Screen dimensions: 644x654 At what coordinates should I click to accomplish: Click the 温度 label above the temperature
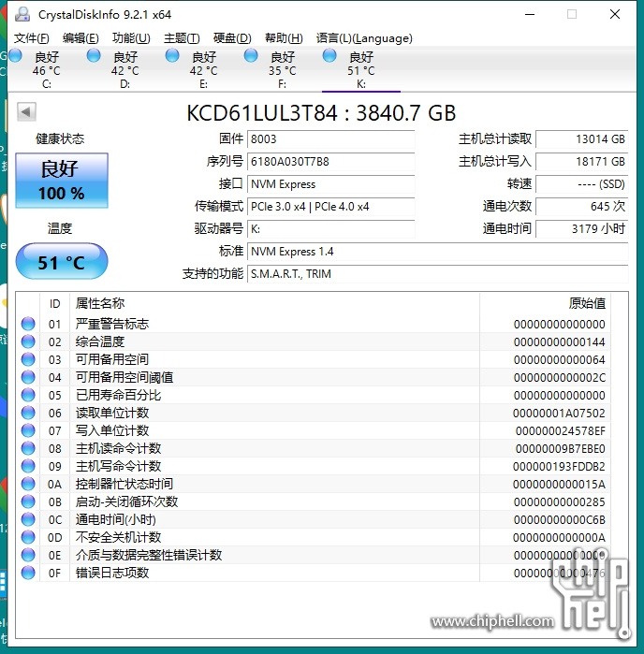tap(60, 228)
